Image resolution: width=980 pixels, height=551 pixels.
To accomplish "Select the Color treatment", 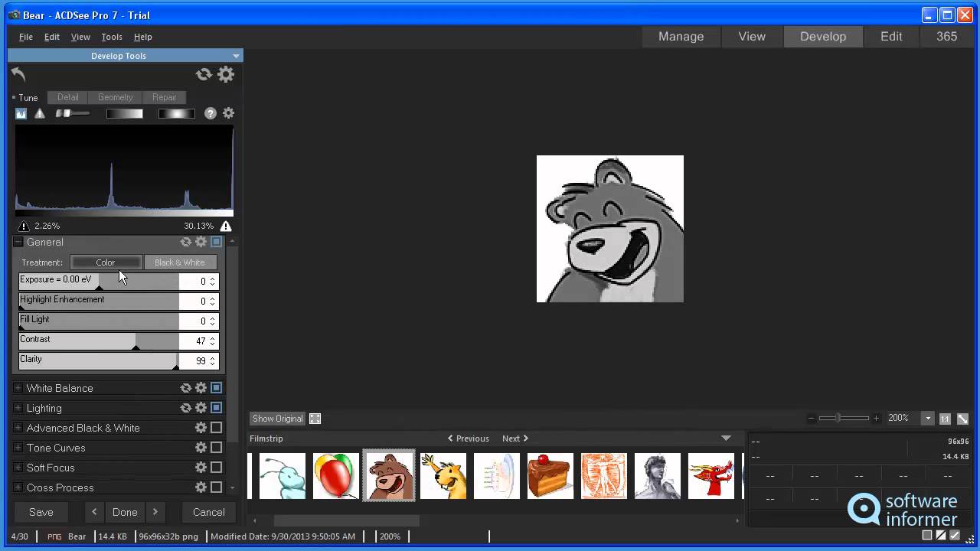I will (x=106, y=262).
